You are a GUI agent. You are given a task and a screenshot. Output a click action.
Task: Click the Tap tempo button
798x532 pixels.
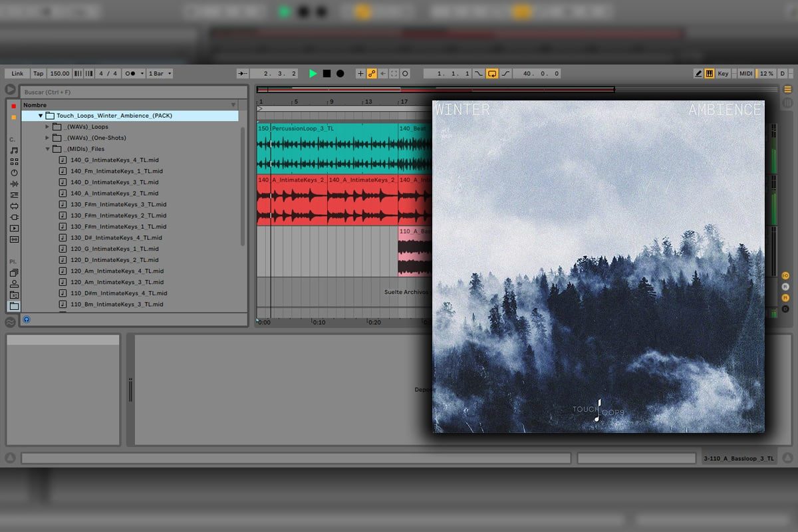(x=39, y=74)
